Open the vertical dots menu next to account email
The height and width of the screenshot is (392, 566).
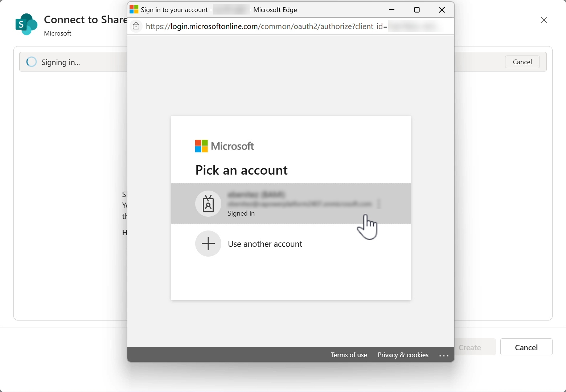tap(378, 204)
